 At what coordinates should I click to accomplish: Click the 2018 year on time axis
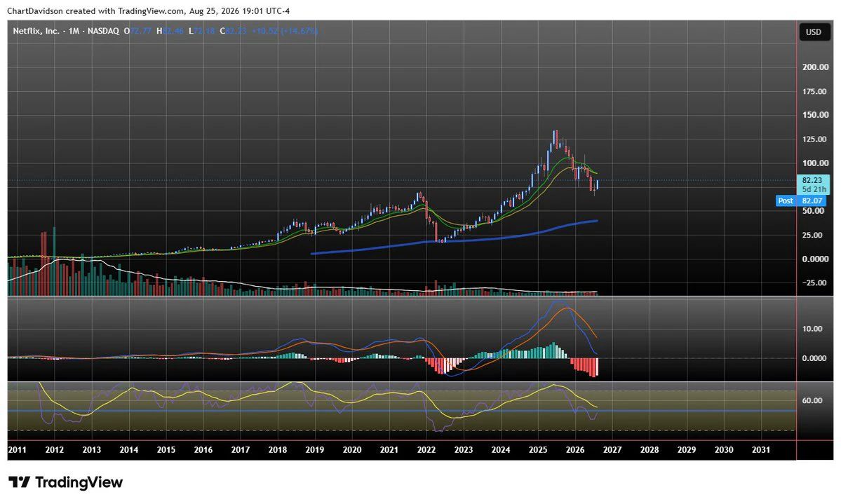[278, 450]
